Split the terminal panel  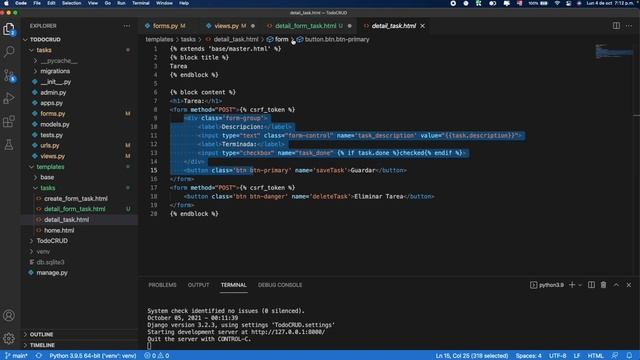(x=591, y=284)
